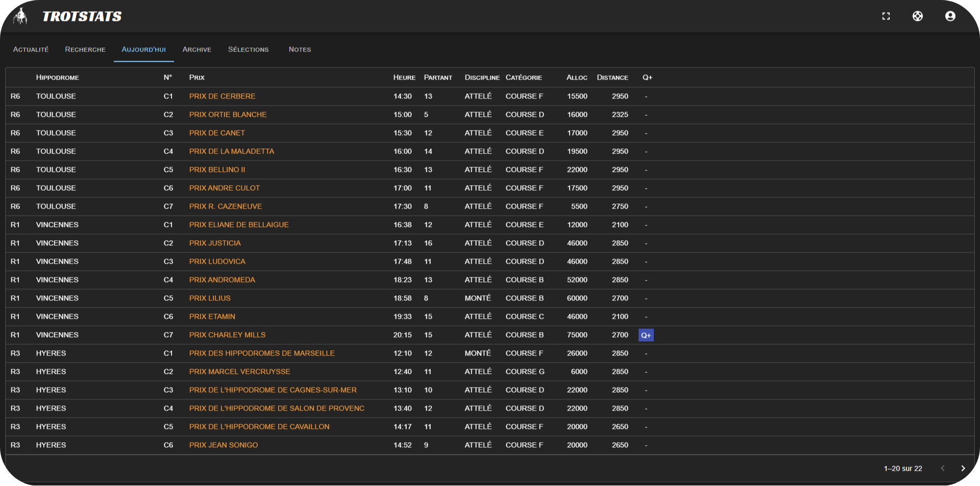Click allocation value 75000
Viewport: 980px width, 486px height.
point(577,335)
